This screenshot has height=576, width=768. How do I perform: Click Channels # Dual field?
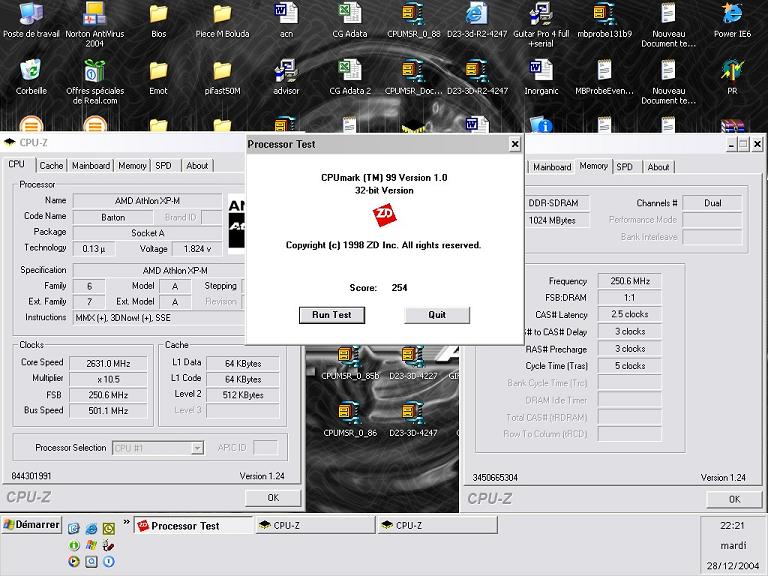(x=713, y=203)
